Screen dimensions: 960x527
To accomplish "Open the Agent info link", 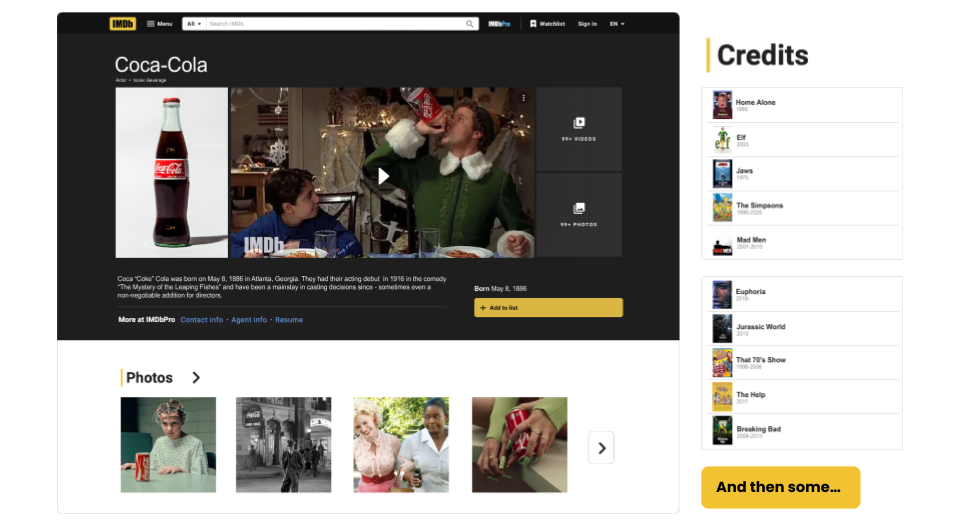I will 249,320.
